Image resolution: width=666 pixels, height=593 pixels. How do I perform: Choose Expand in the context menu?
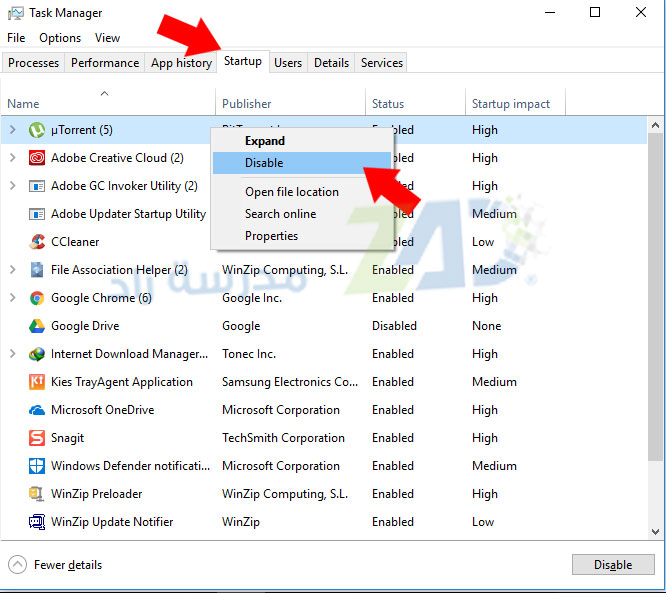pyautogui.click(x=302, y=141)
